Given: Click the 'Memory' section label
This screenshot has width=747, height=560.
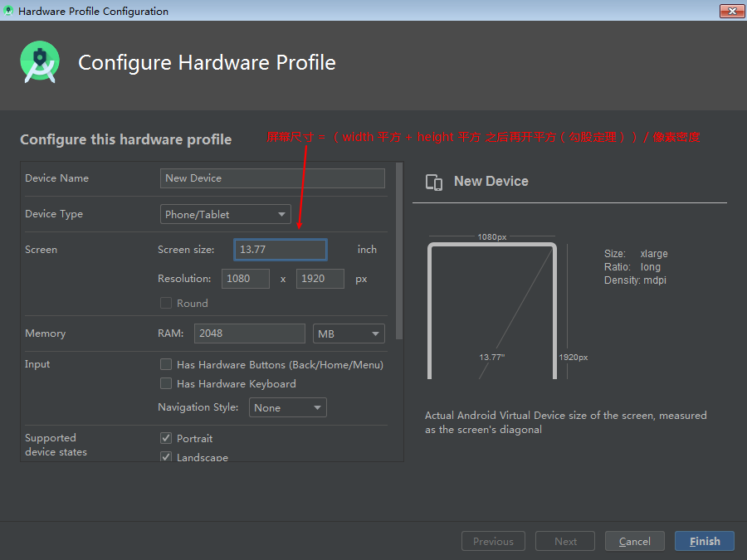Looking at the screenshot, I should coord(46,334).
